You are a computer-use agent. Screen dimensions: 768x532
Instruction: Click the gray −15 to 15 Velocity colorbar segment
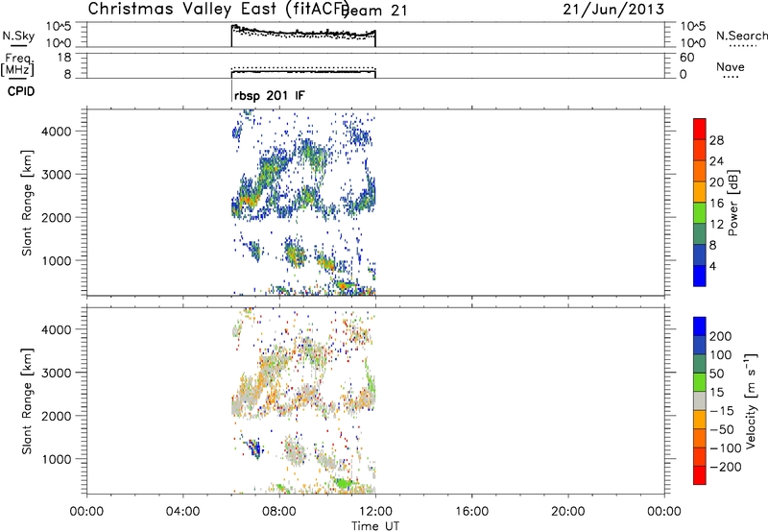coord(700,400)
